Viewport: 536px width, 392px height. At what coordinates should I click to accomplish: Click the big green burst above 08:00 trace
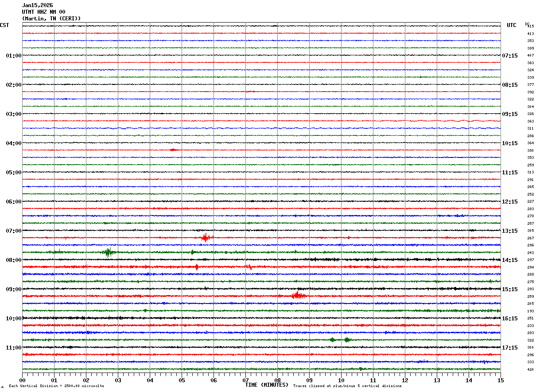click(109, 253)
